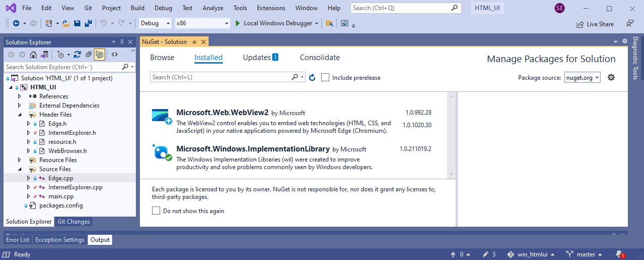This screenshot has width=644, height=260.
Task: Expand the External Dependencies node
Action: pyautogui.click(x=20, y=106)
